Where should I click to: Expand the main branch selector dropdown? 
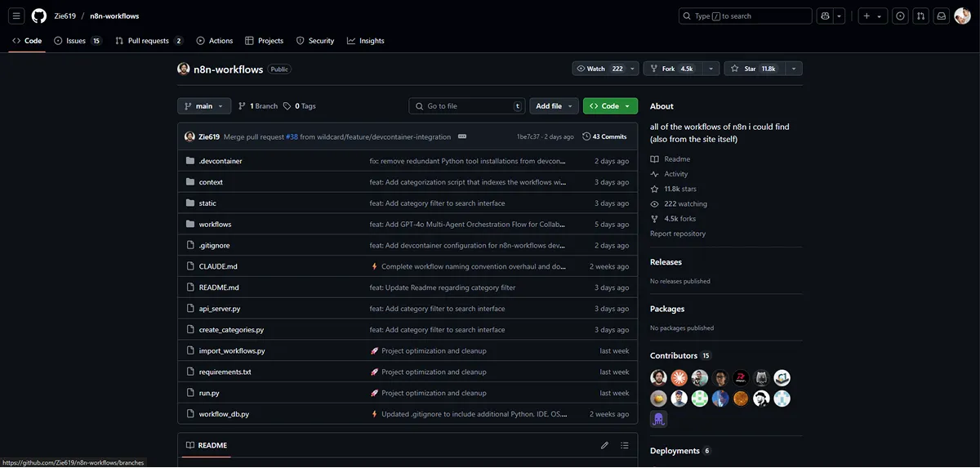[204, 106]
